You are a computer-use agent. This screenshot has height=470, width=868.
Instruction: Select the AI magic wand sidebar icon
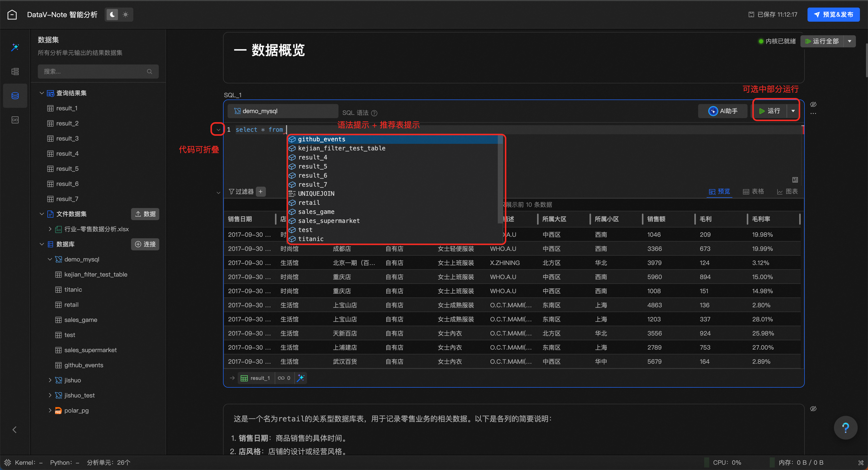click(x=15, y=47)
